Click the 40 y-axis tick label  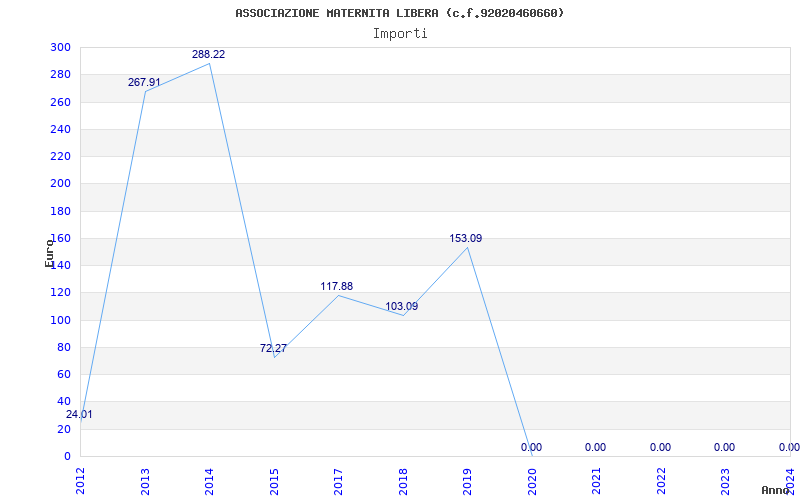(x=63, y=402)
